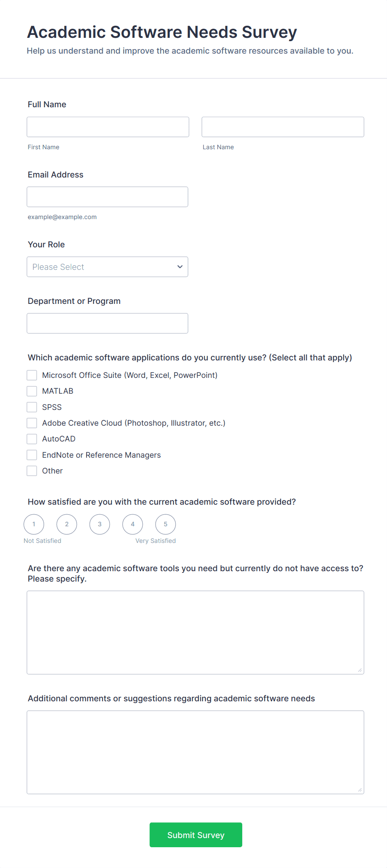Screen dimensions: 387x868
Task: Click the additional comments textarea
Action: pyautogui.click(x=196, y=752)
